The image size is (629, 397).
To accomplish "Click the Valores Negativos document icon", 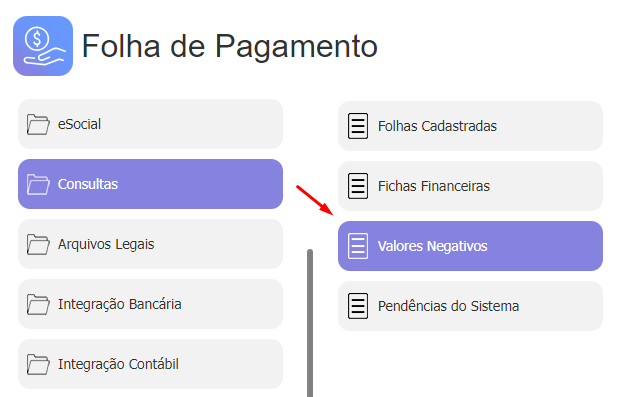I will click(358, 246).
